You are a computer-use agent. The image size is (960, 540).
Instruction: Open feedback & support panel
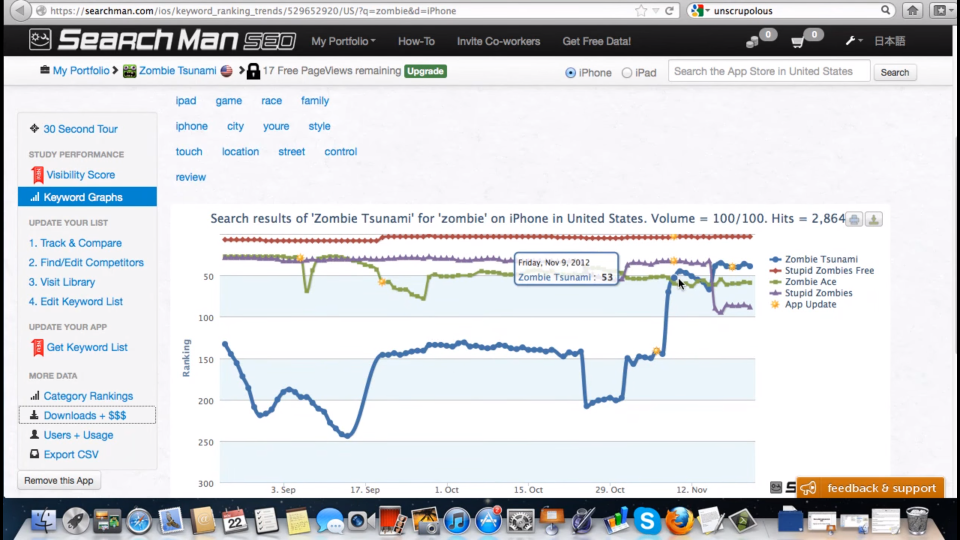870,489
